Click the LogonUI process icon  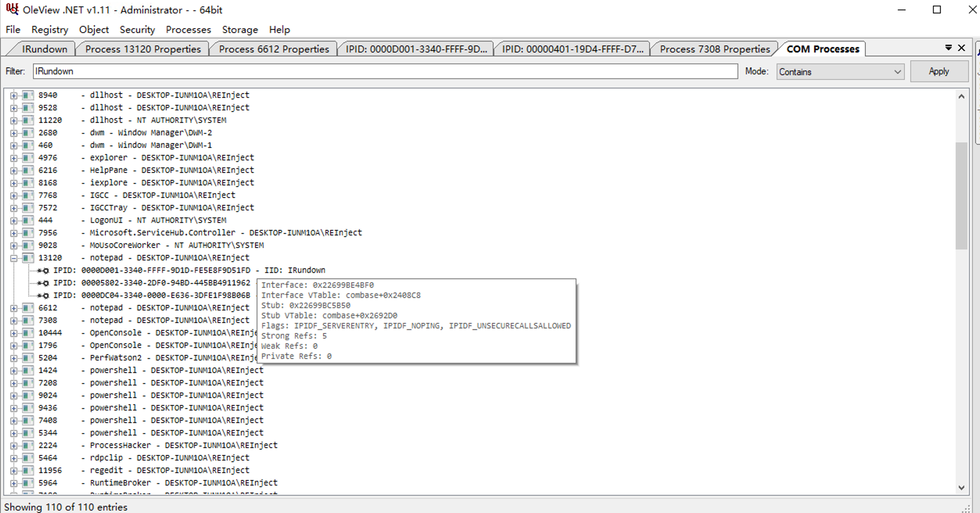tap(27, 220)
